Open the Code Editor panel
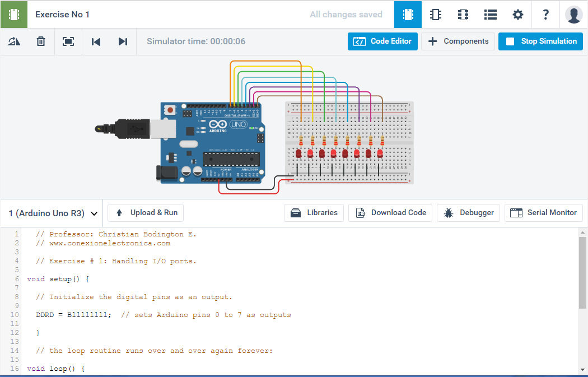The width and height of the screenshot is (588, 377). pyautogui.click(x=382, y=41)
